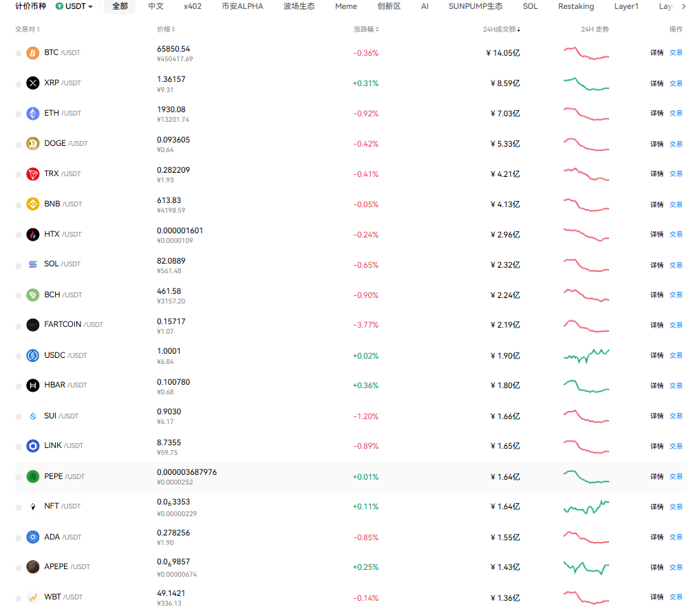This screenshot has width=700, height=607.
Task: Switch to the Meme category tab
Action: click(346, 6)
